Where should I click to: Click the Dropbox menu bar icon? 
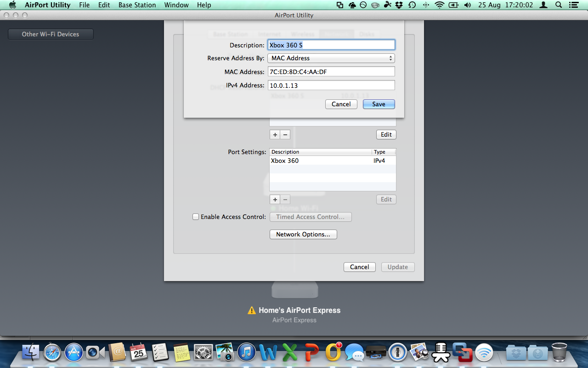pos(399,5)
